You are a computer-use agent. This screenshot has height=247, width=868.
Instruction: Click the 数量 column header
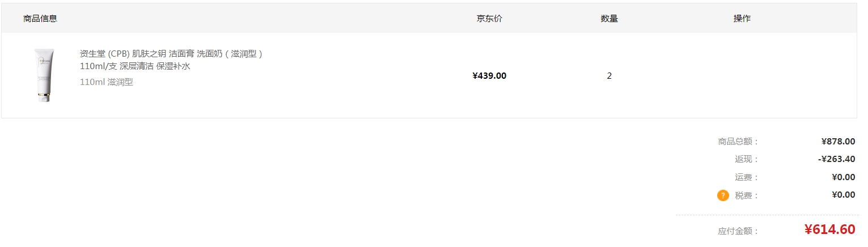pos(609,18)
